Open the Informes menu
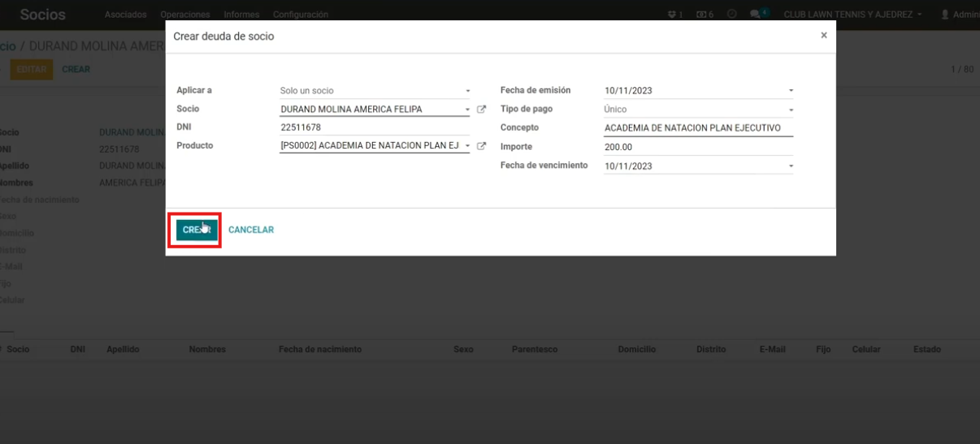The image size is (980, 444). 241,15
